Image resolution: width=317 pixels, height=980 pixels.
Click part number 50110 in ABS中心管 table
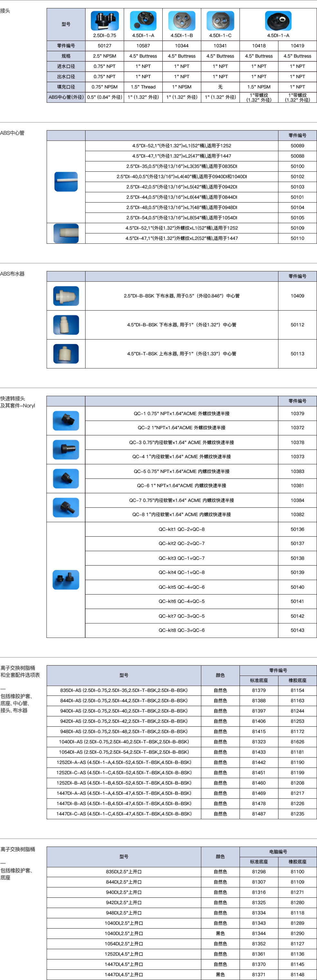[x=297, y=238]
